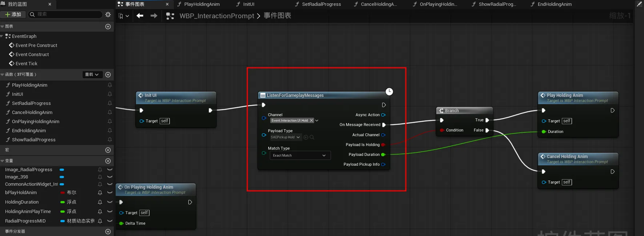Go back with the left navigation arrow
The image size is (644, 236).
click(140, 16)
